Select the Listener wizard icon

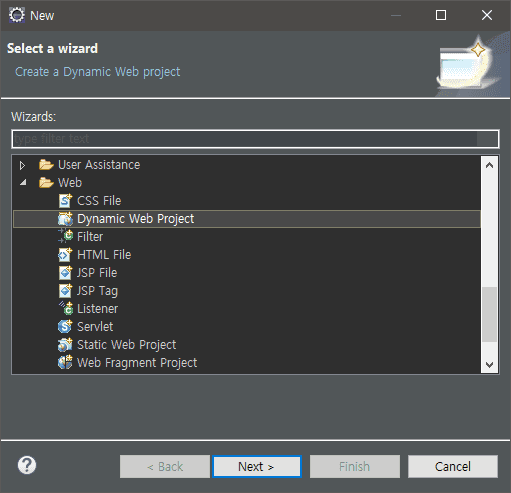66,308
